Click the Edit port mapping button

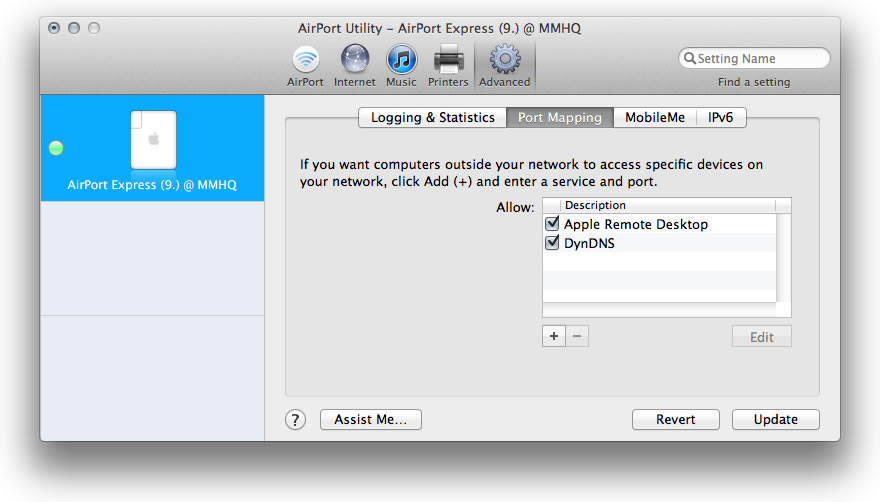[762, 337]
